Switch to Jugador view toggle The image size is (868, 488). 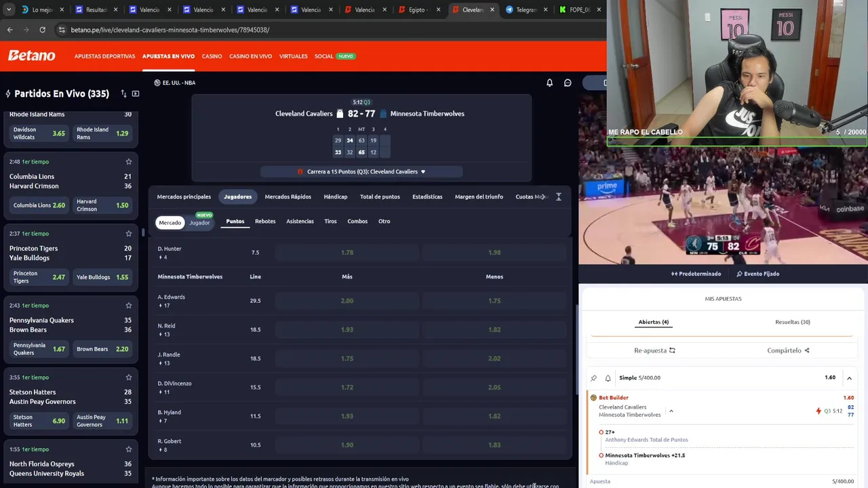click(199, 222)
